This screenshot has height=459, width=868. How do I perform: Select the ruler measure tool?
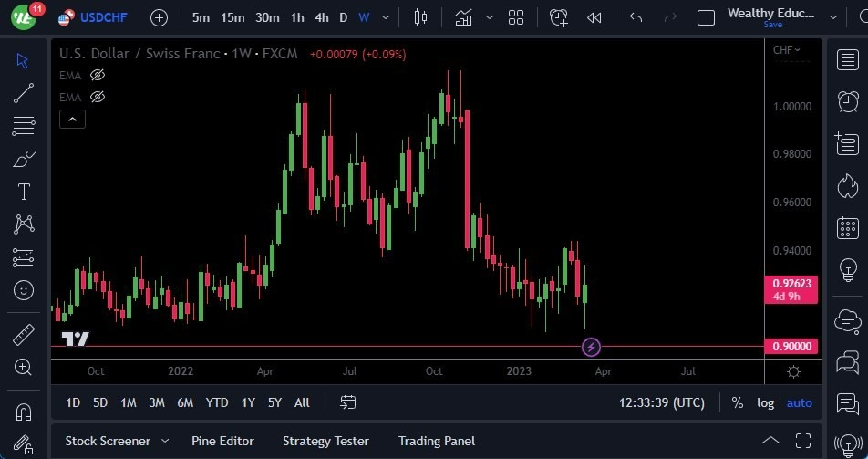tap(24, 334)
